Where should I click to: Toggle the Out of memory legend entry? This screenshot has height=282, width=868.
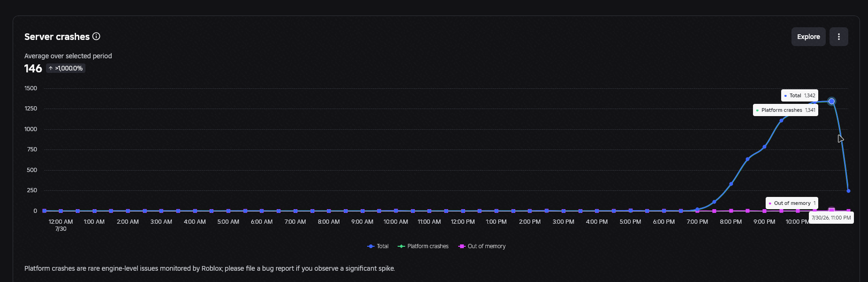click(x=482, y=246)
